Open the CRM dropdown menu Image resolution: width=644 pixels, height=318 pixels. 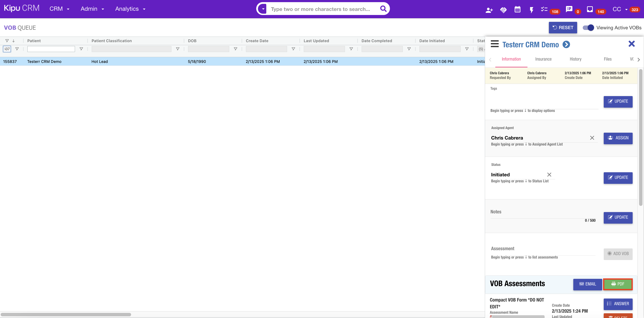(x=60, y=9)
